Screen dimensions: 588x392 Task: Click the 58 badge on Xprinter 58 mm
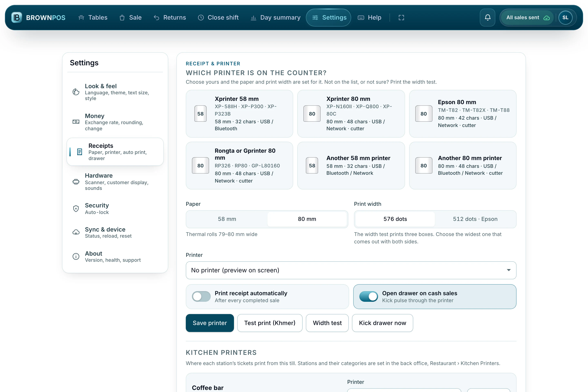tap(200, 114)
